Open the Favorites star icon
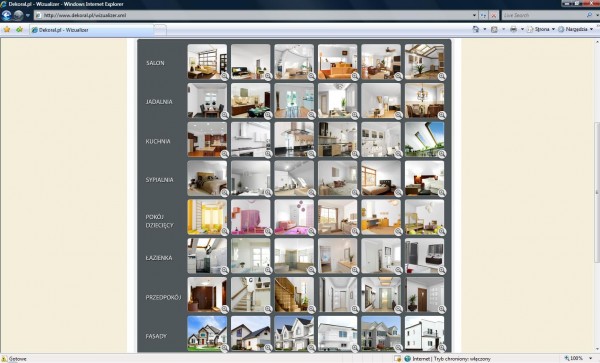 (7, 29)
